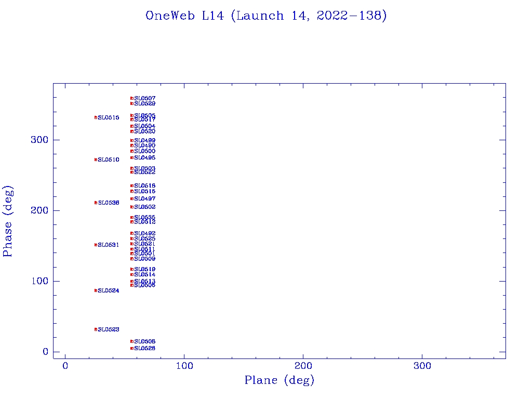Click the 100 tick on Plane axis
The height and width of the screenshot is (399, 532).
184,366
